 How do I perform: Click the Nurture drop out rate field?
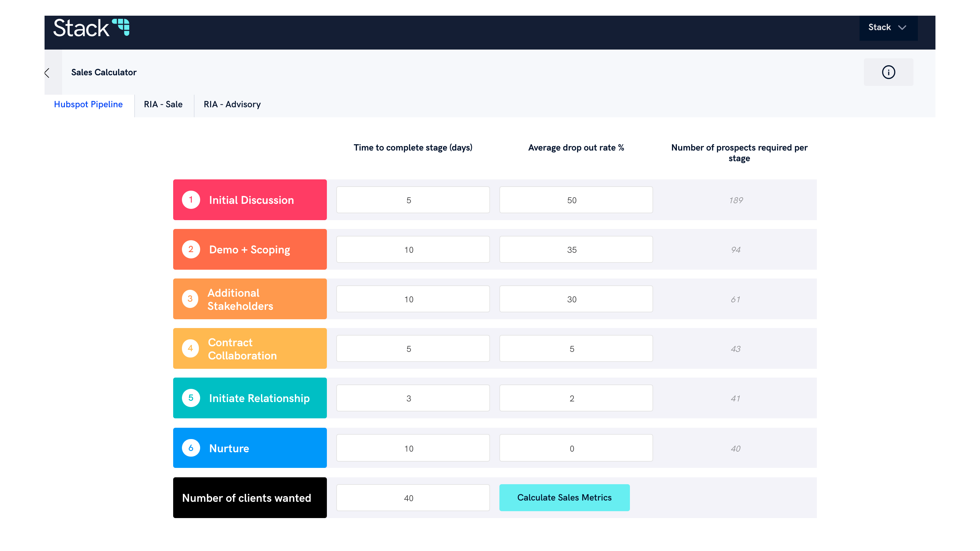click(x=576, y=448)
